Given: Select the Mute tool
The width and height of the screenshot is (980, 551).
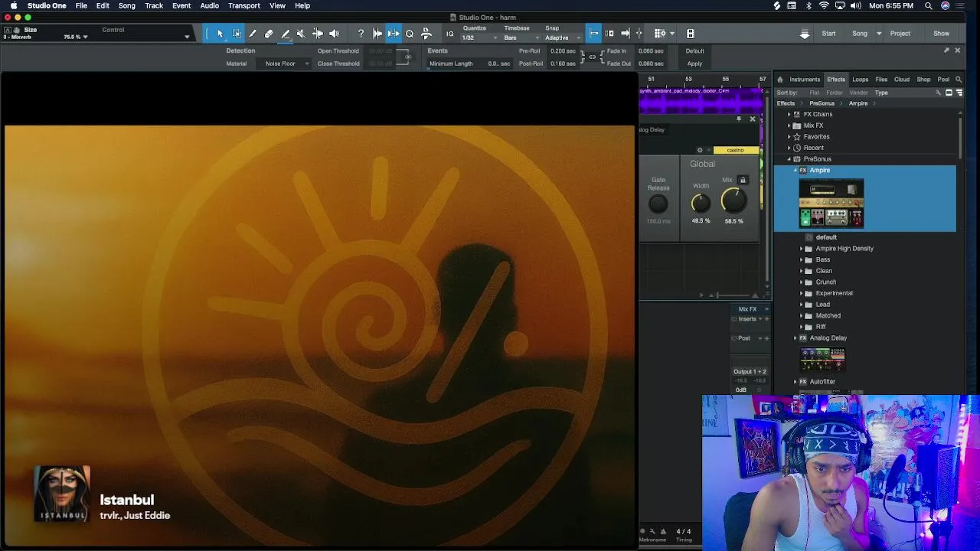Looking at the screenshot, I should click(x=301, y=34).
